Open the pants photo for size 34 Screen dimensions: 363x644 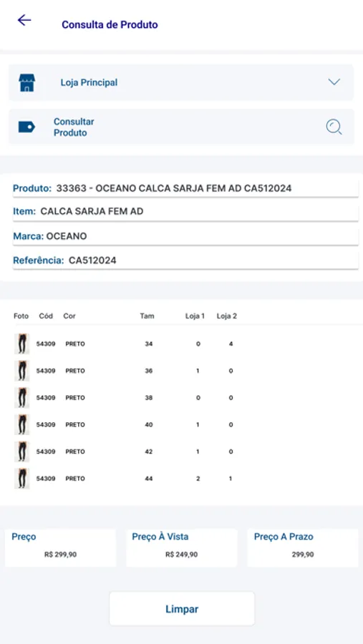(x=21, y=343)
